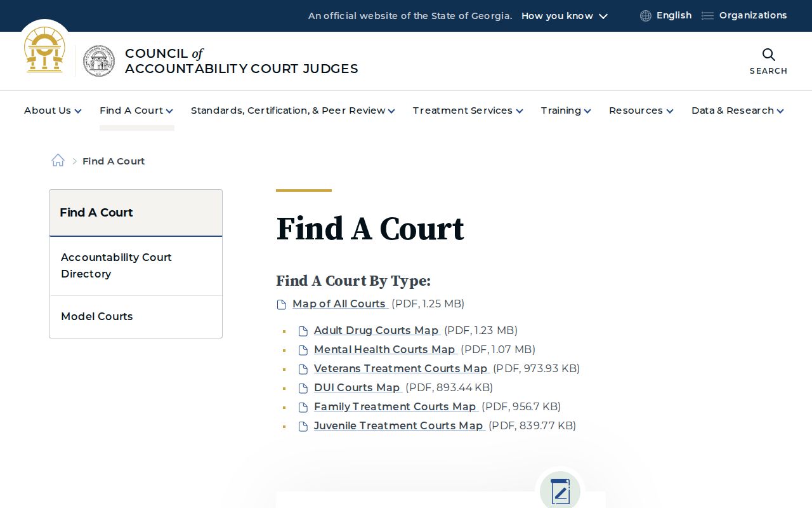Click the Find A Court breadcrumb text

coord(114,161)
